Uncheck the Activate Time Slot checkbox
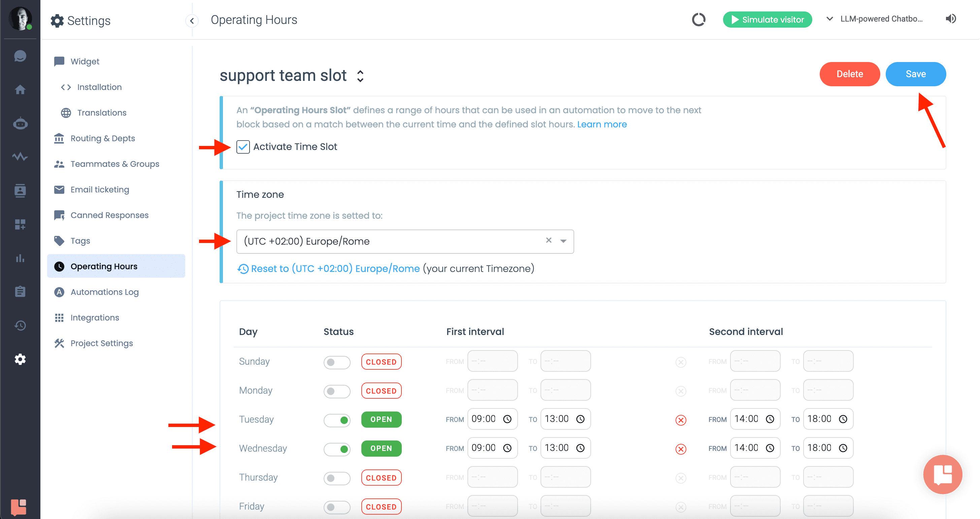Image resolution: width=980 pixels, height=519 pixels. [243, 147]
